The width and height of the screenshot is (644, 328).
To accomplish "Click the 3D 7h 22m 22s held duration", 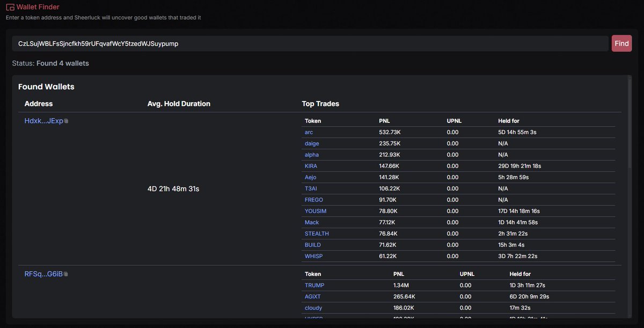I will (518, 256).
